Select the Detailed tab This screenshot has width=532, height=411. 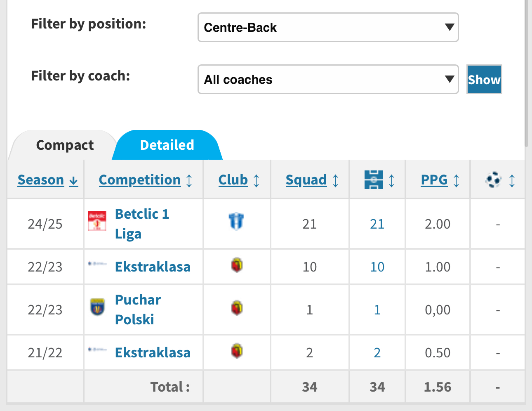[x=167, y=145]
